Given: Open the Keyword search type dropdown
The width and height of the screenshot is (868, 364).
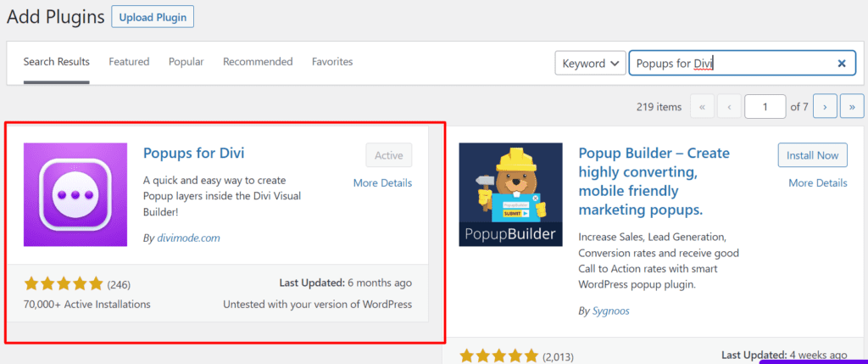Looking at the screenshot, I should point(590,64).
